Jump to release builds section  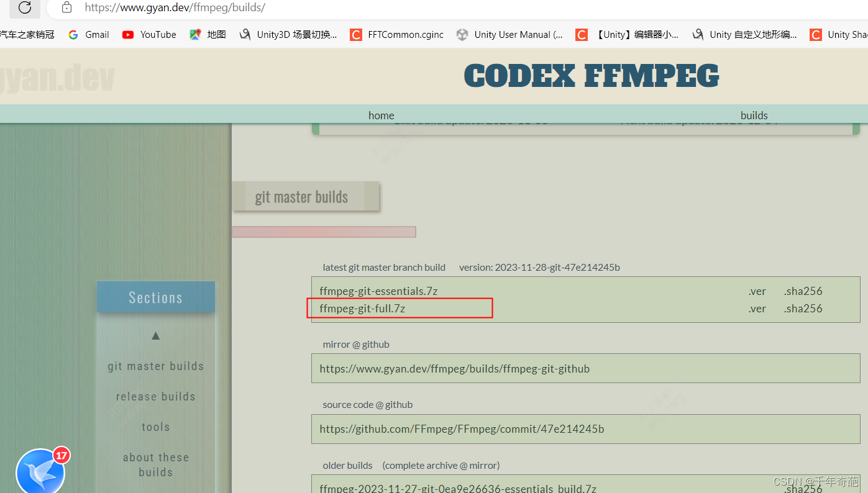click(155, 396)
